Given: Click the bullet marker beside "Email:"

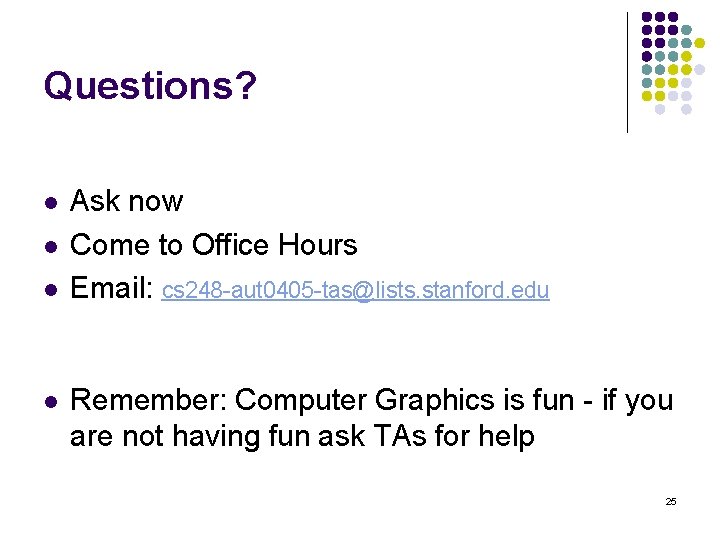Looking at the screenshot, I should point(49,290).
